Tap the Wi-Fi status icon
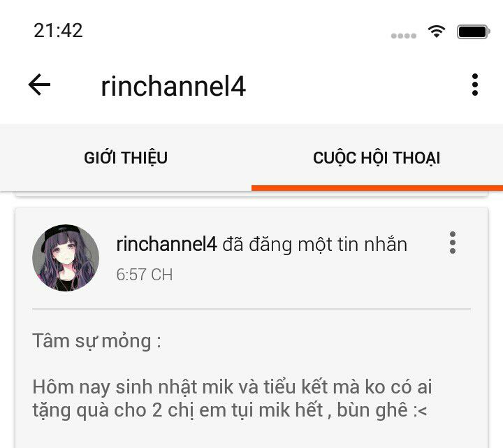Viewport: 503px width, 448px height. pos(436,31)
